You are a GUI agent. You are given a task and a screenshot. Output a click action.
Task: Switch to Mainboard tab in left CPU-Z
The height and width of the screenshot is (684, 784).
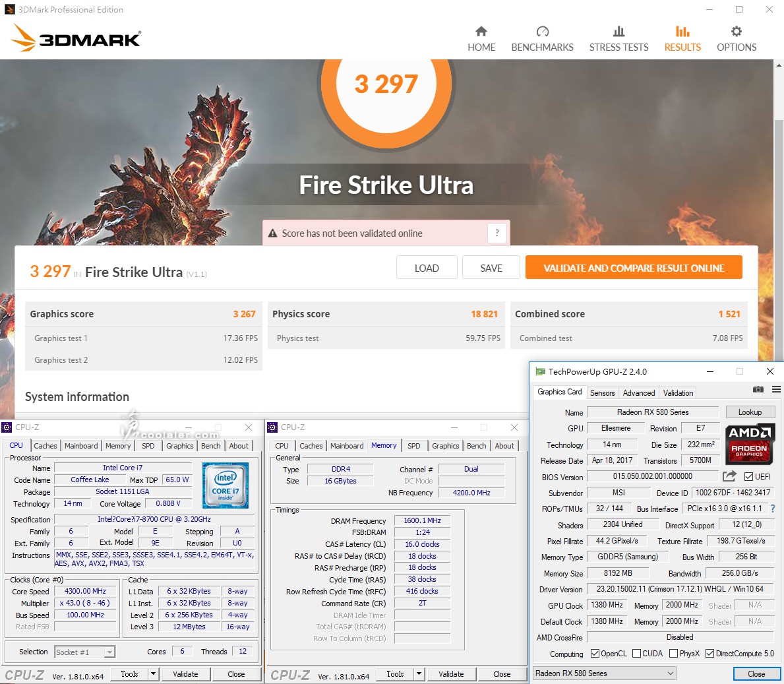tap(81, 445)
